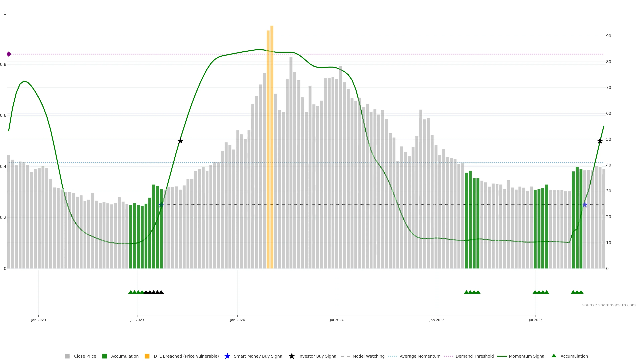The width and height of the screenshot is (644, 362).
Task: Click the green Accumulation triangle icon in legend
Action: [554, 356]
